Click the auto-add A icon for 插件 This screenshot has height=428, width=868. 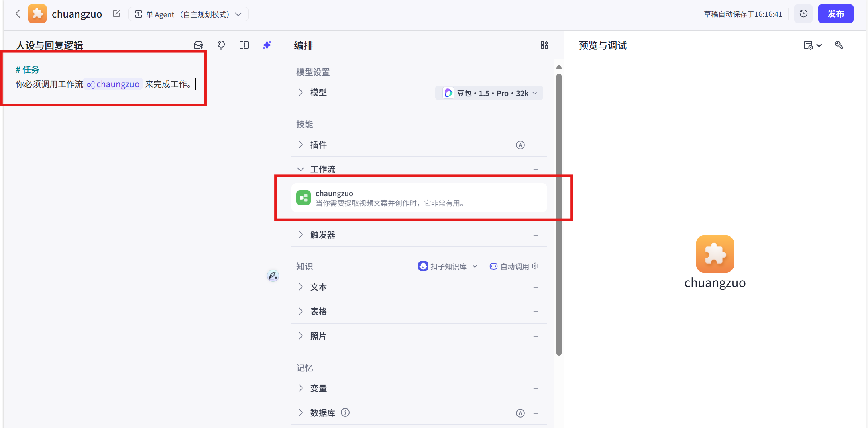(x=520, y=145)
